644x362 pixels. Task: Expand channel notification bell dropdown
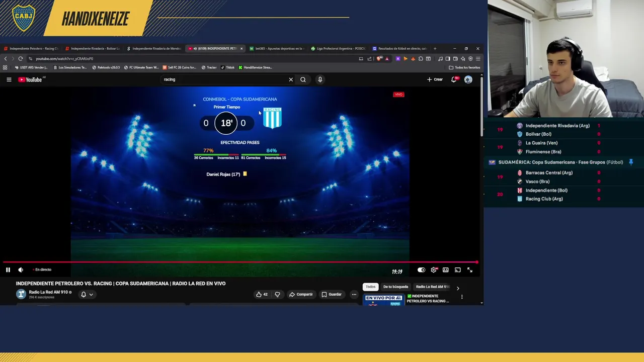coord(87,295)
